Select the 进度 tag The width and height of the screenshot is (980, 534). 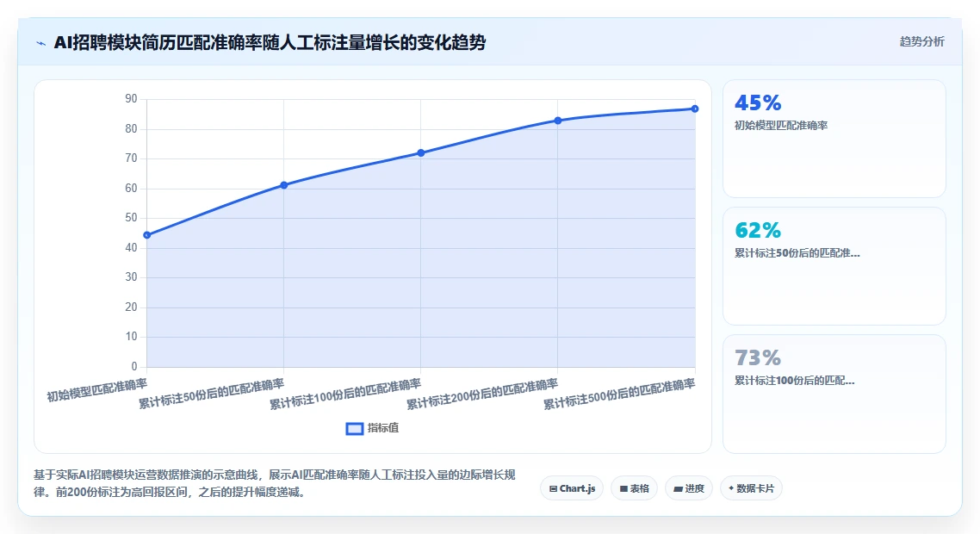coord(689,488)
